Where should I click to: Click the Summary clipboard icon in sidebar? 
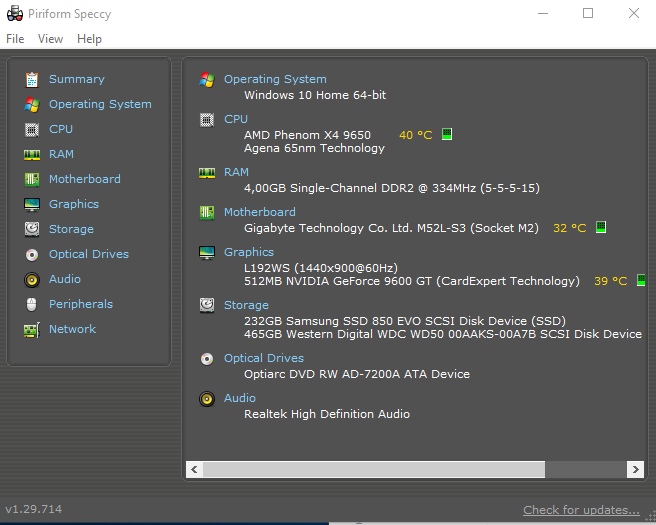pyautogui.click(x=32, y=79)
